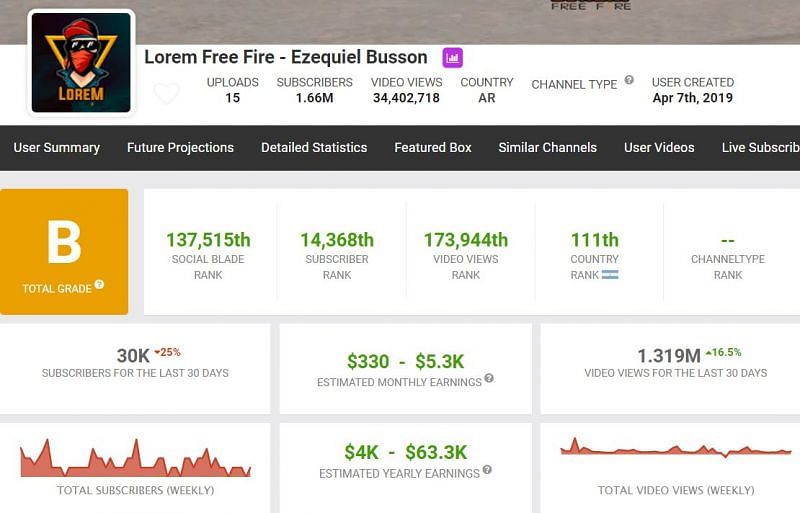The height and width of the screenshot is (513, 800).
Task: Click the purple stats chart icon
Action: [x=452, y=58]
